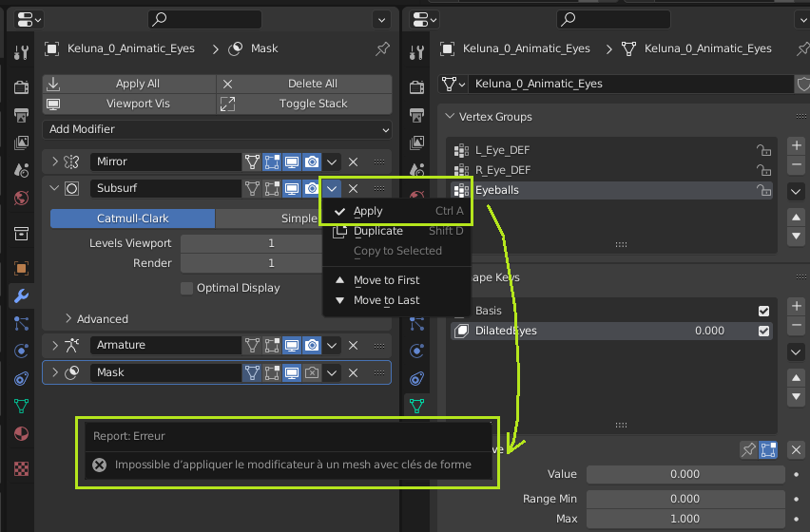This screenshot has height=532, width=810.
Task: Open Mirror modifier extras dropdown arrow
Action: [x=332, y=162]
